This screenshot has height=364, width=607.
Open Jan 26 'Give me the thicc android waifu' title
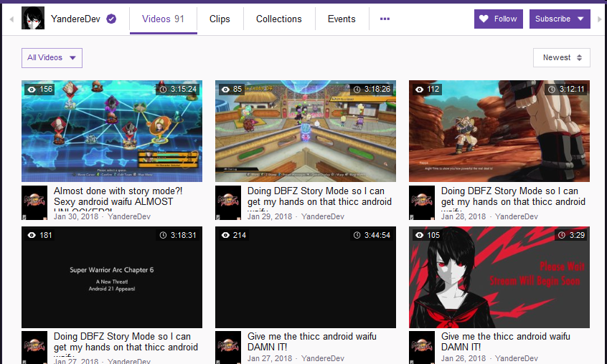(506, 342)
